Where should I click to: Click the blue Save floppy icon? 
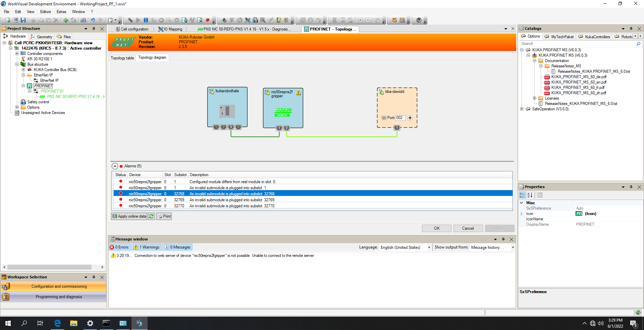click(x=23, y=20)
